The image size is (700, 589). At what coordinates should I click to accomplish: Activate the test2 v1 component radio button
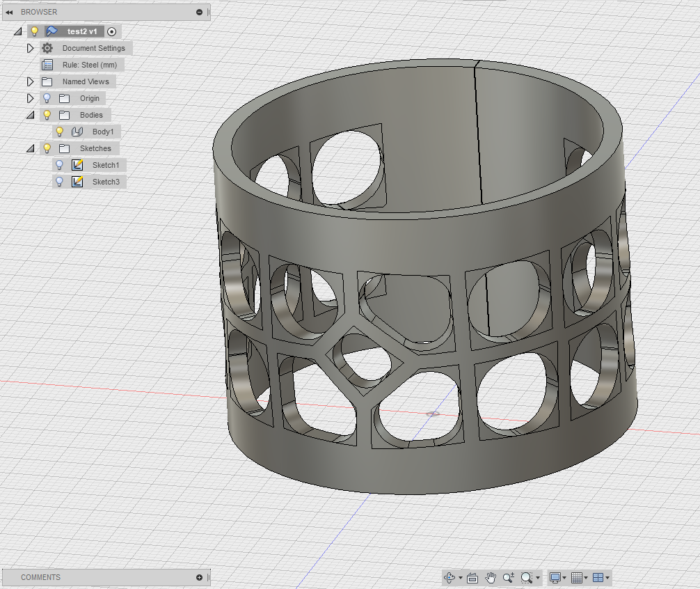coord(111,31)
